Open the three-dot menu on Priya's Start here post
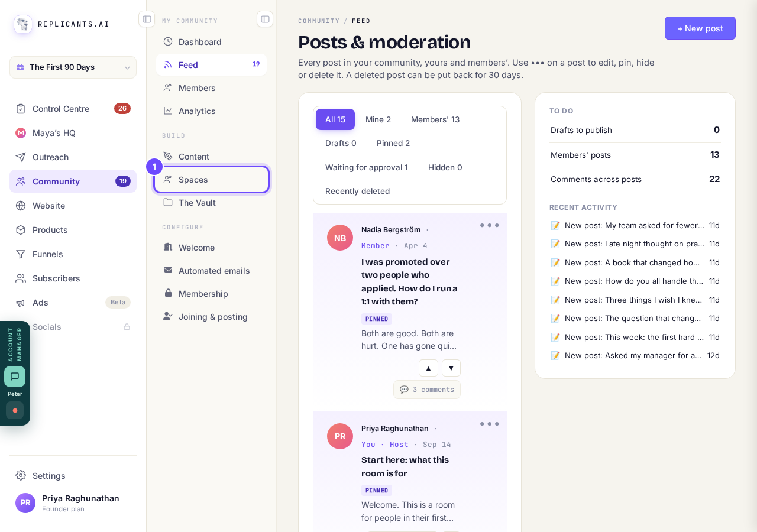 coord(490,424)
